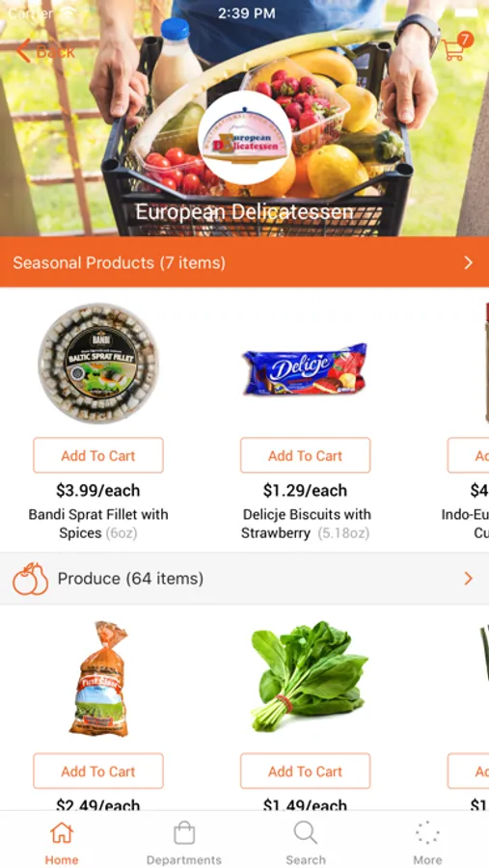Open the Departments bag icon
489x868 pixels.
184,833
